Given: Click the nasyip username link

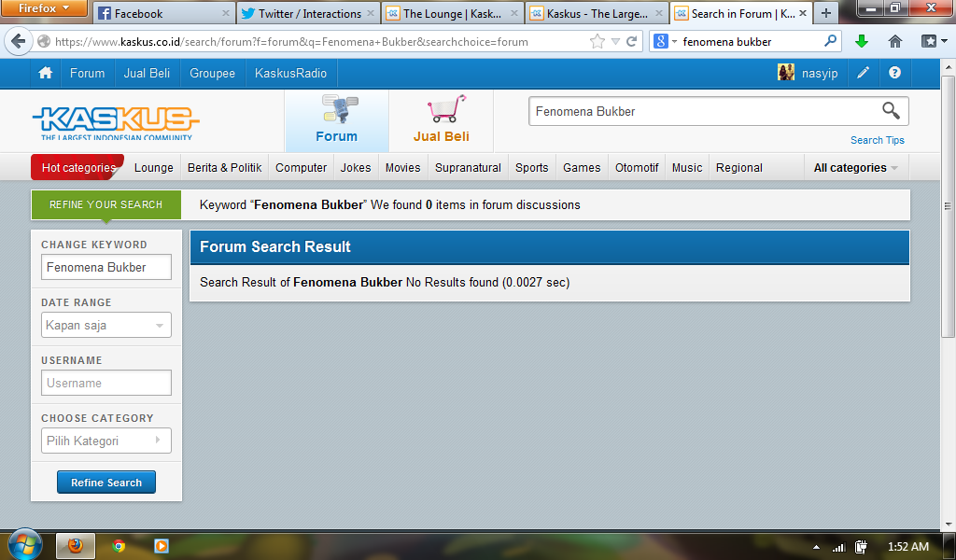Looking at the screenshot, I should [820, 74].
